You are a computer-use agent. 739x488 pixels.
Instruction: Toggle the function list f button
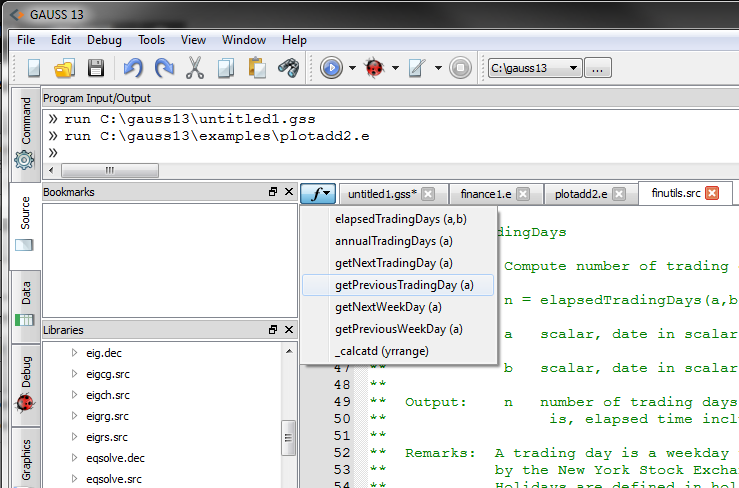[x=318, y=194]
